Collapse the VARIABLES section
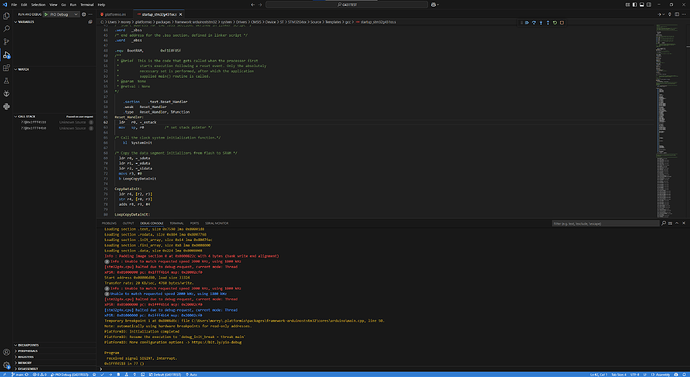This screenshot has height=377, width=690. pos(26,22)
